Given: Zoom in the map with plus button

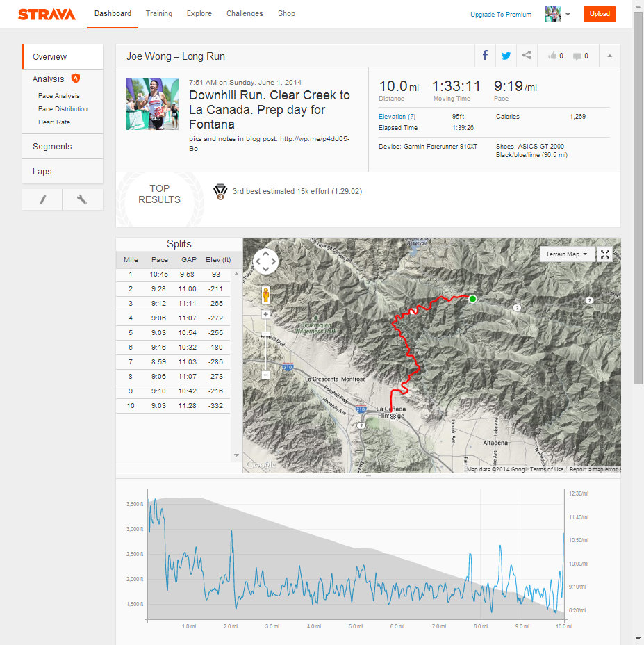Looking at the screenshot, I should (x=265, y=314).
